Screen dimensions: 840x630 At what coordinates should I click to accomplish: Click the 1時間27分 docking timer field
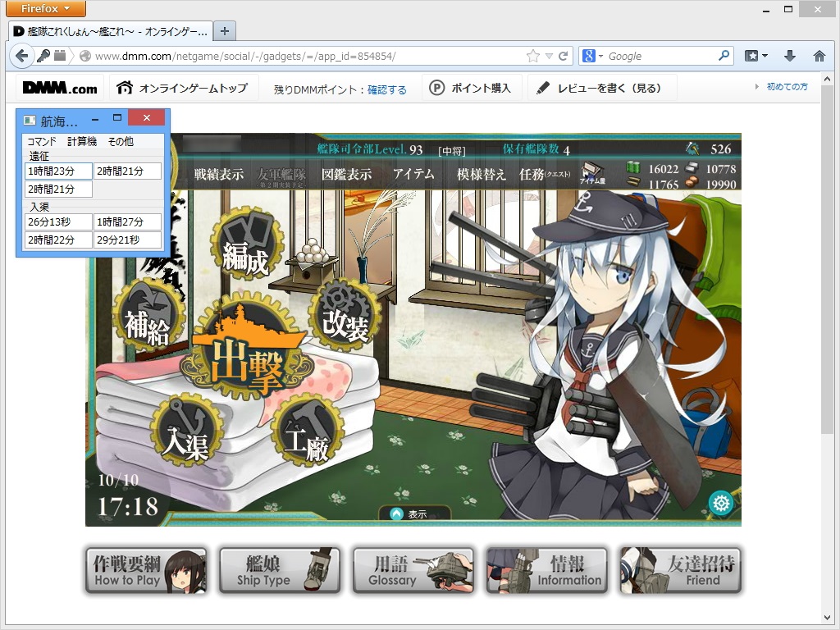click(127, 221)
